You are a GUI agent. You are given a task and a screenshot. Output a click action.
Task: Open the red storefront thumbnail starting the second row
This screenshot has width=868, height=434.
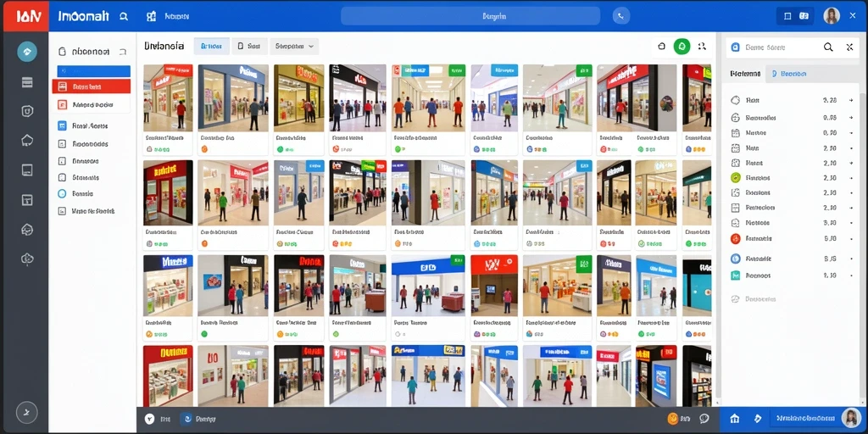point(168,192)
